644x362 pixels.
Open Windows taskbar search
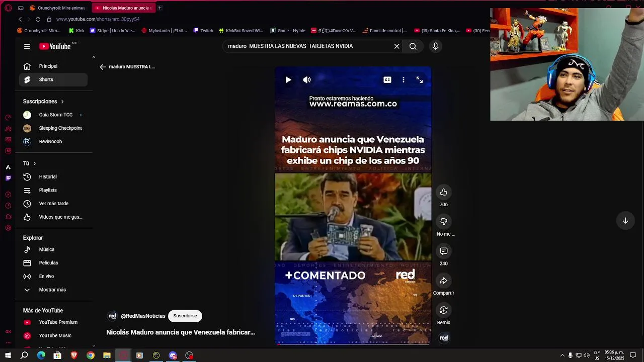pos(24,355)
